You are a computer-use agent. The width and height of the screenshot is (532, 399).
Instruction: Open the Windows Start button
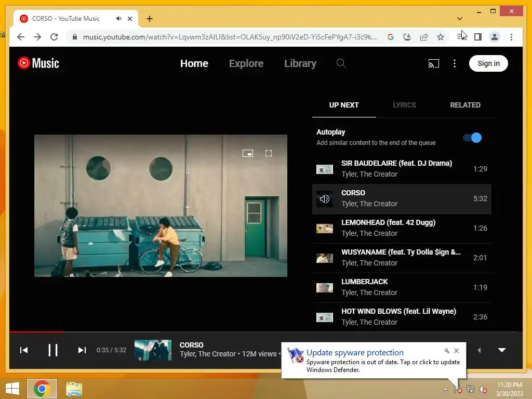(x=12, y=389)
